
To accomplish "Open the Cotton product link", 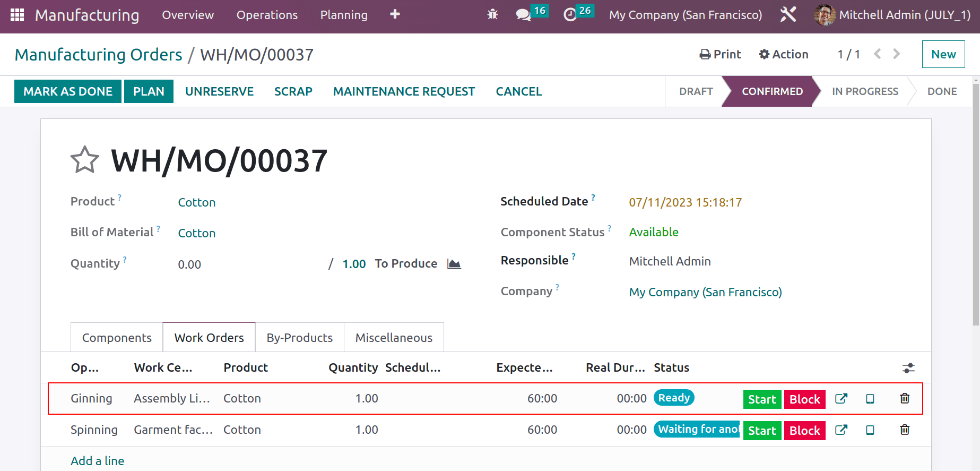I will point(197,202).
